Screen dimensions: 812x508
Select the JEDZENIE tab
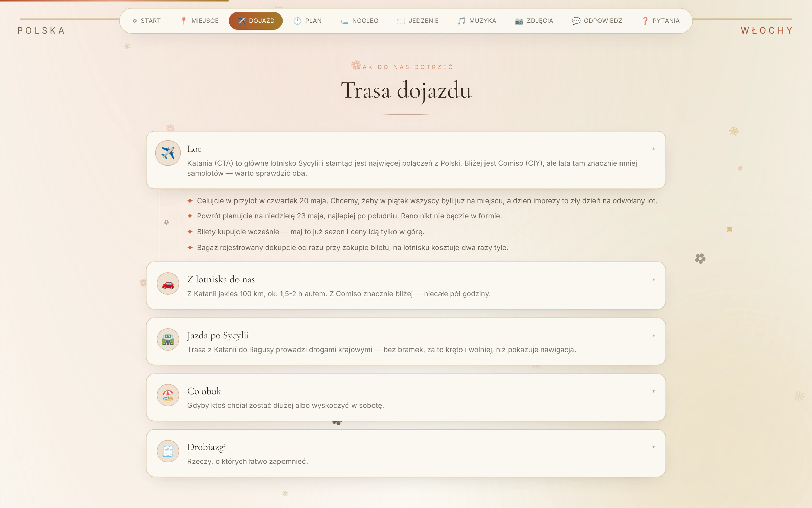pyautogui.click(x=418, y=21)
